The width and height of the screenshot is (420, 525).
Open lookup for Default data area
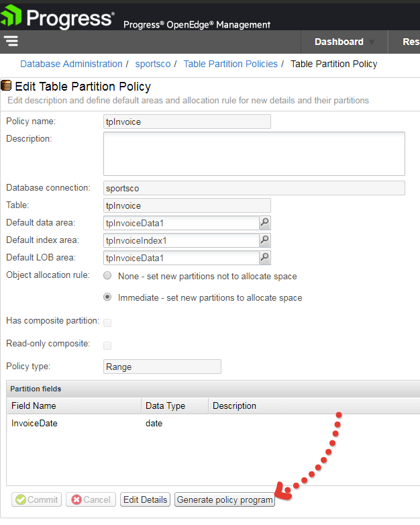click(265, 223)
